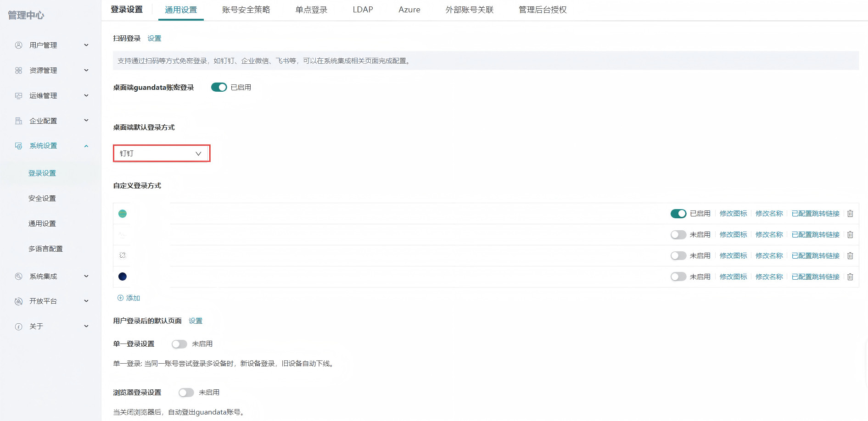Image resolution: width=868 pixels, height=421 pixels.
Task: Disable 桌面端guandata账密登录 toggle
Action: point(219,87)
